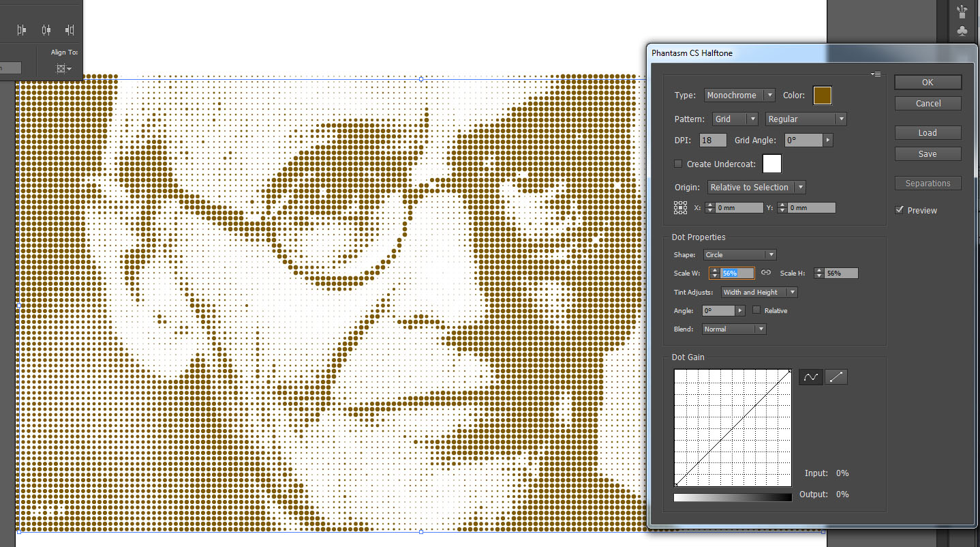
Task: Open the pattern style dropdown showing Regular
Action: pos(806,119)
